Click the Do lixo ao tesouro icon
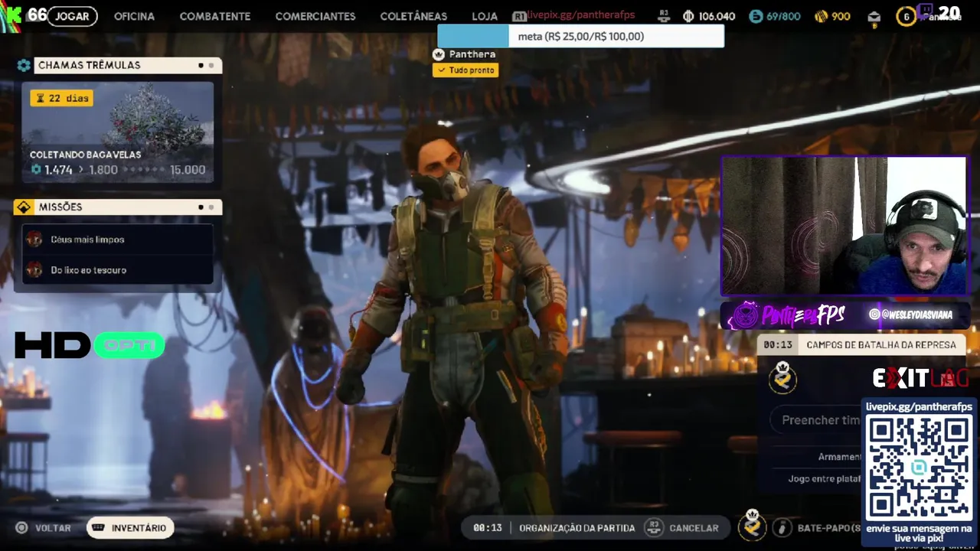This screenshot has width=980, height=551. (x=34, y=269)
